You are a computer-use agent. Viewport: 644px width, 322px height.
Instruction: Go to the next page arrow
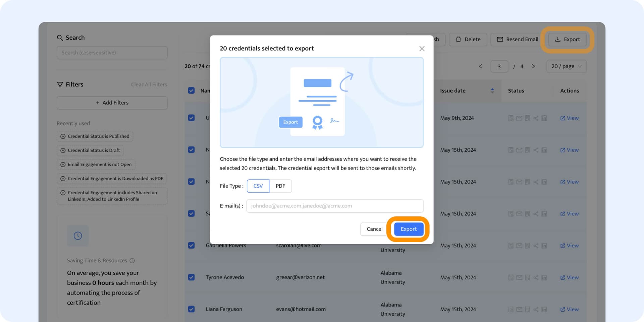tap(533, 66)
